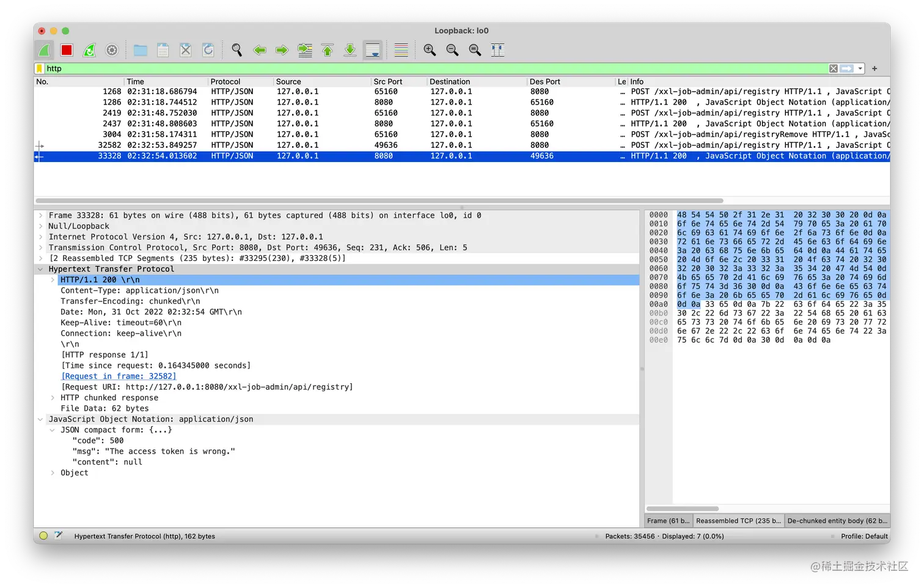924x588 pixels.
Task: Open display filter history dropdown
Action: (860, 68)
